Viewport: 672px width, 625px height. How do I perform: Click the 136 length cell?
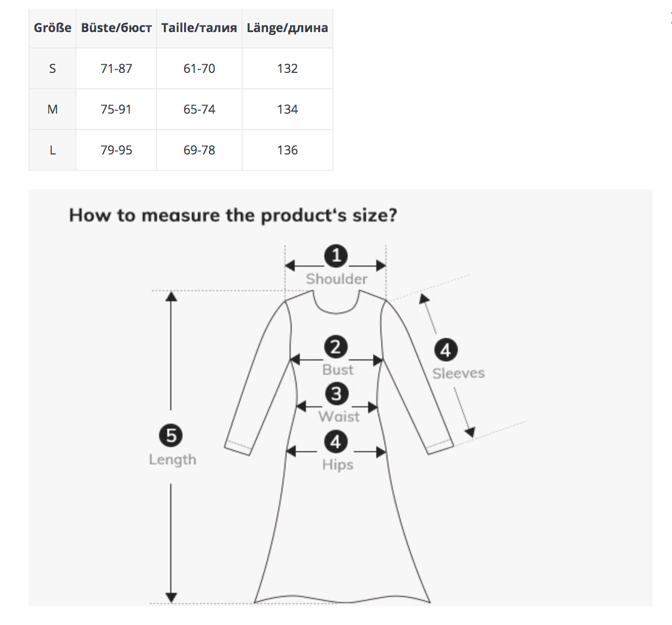pos(288,150)
